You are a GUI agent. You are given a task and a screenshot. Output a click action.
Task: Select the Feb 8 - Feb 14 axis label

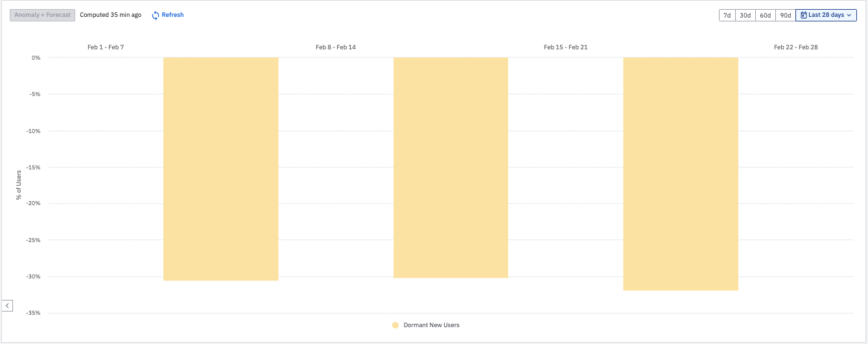click(336, 47)
